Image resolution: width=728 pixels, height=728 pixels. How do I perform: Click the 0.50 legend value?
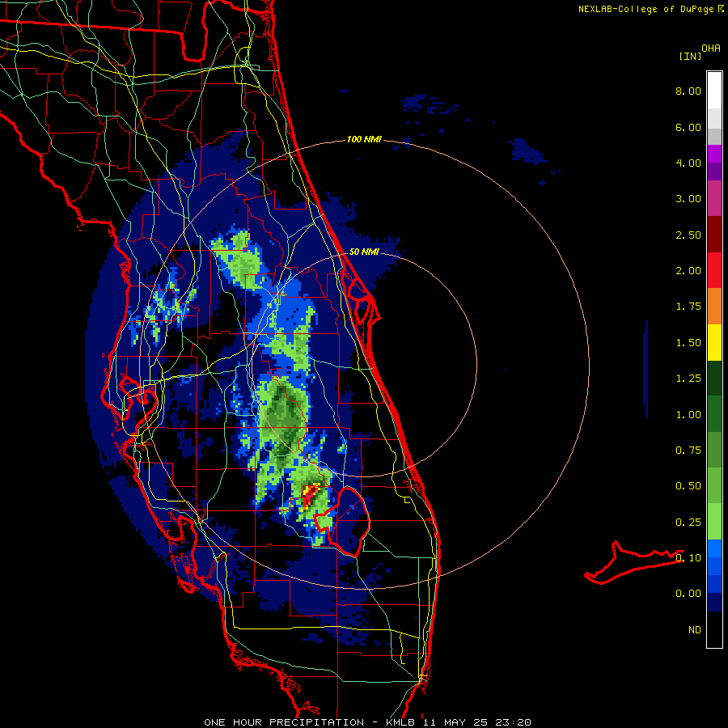[688, 486]
